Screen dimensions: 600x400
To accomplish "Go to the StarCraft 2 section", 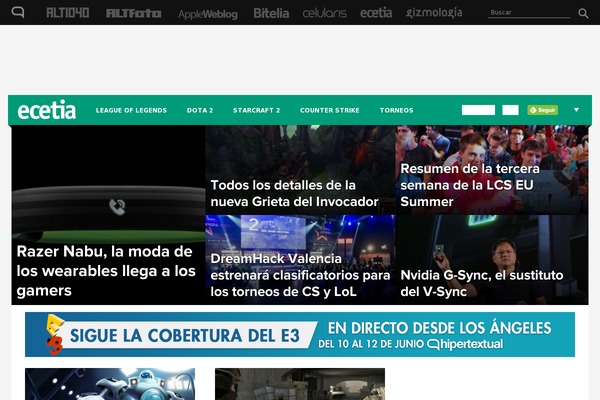I will (256, 110).
